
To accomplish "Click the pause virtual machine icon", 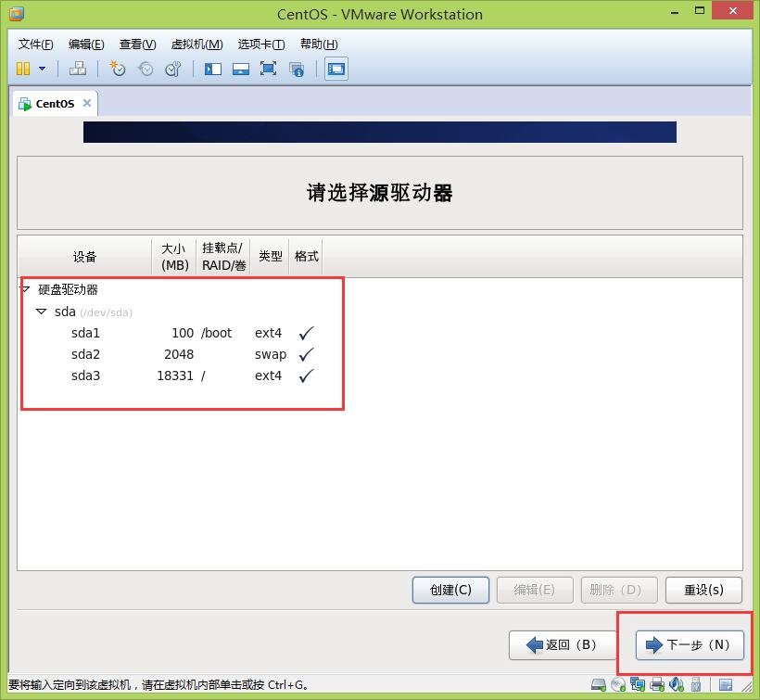I will click(23, 69).
